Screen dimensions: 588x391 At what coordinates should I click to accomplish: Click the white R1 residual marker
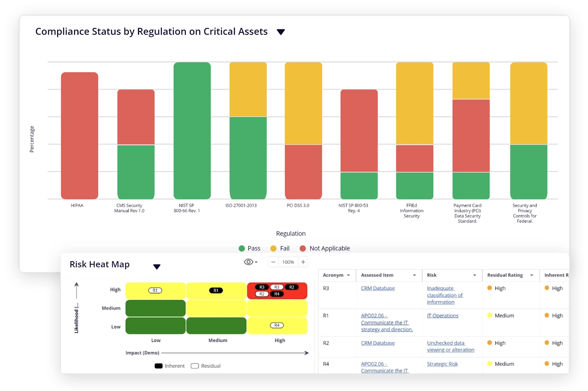pos(155,290)
